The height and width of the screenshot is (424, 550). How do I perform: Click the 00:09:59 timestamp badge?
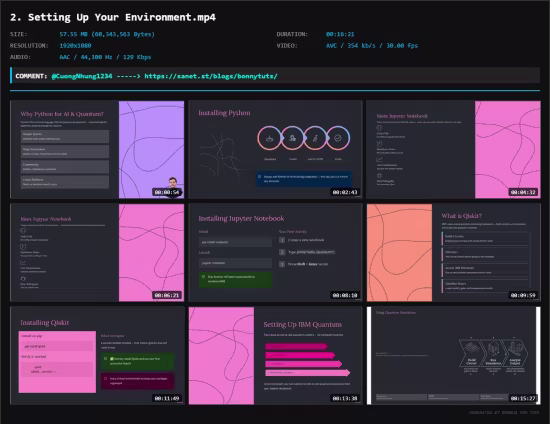[x=523, y=295]
